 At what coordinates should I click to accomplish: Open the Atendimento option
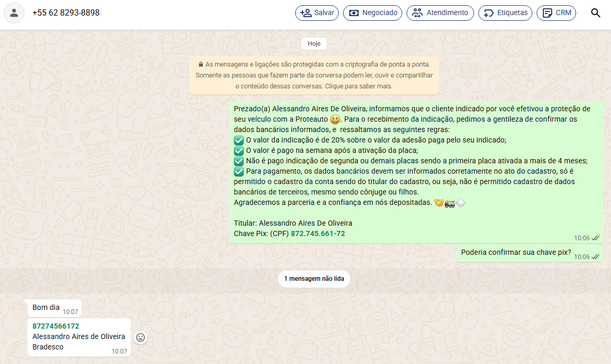[440, 13]
